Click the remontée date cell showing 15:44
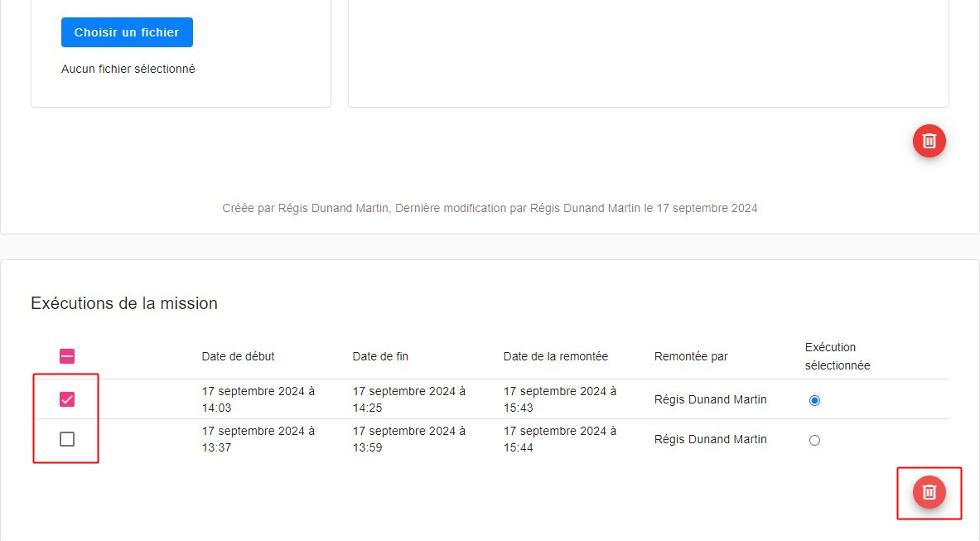 [x=560, y=439]
